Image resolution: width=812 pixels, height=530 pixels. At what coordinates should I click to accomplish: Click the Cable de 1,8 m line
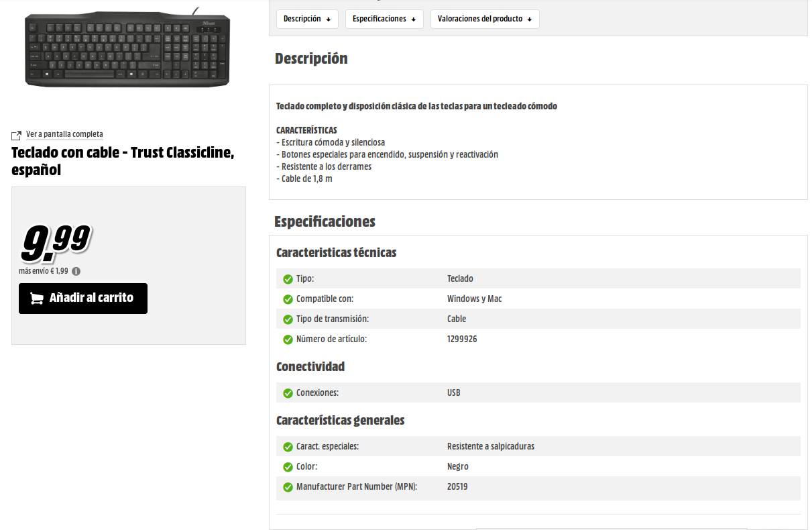[x=304, y=178]
